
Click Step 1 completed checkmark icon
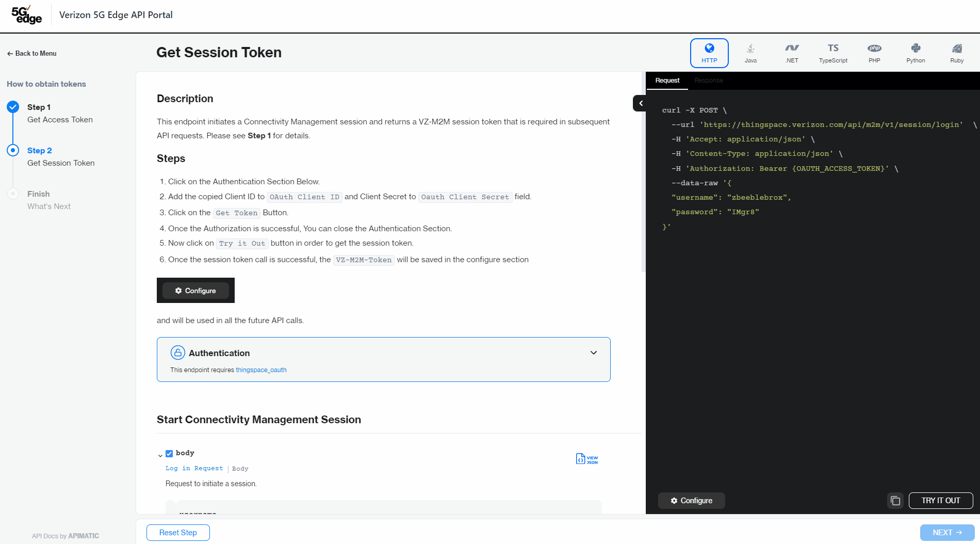[x=13, y=107]
